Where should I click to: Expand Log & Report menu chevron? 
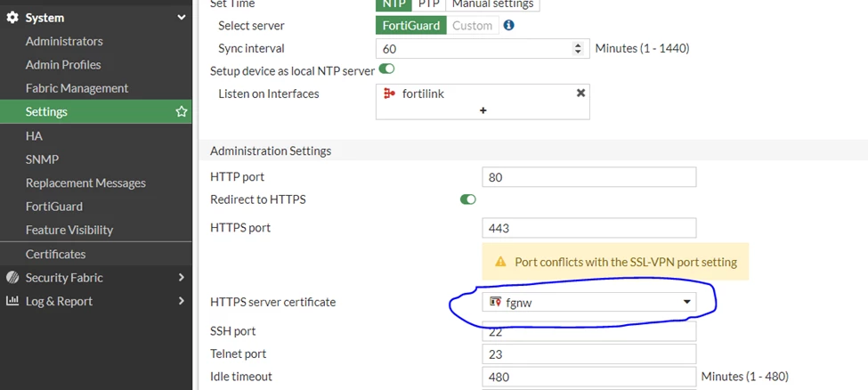[x=181, y=301]
